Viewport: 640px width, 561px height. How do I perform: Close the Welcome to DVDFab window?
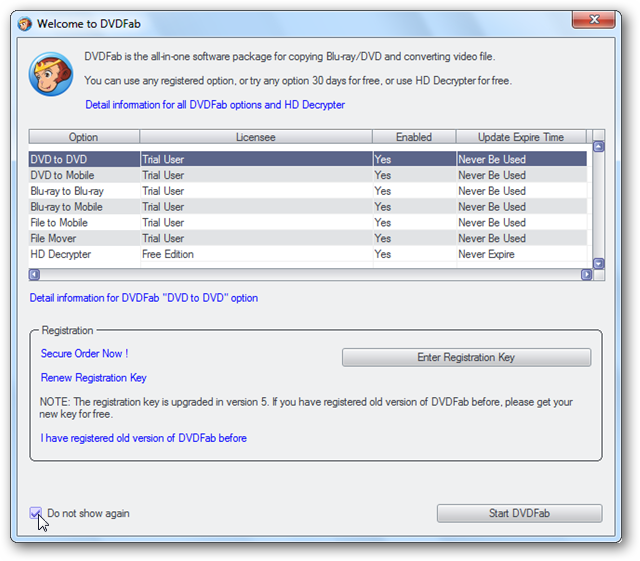point(594,19)
